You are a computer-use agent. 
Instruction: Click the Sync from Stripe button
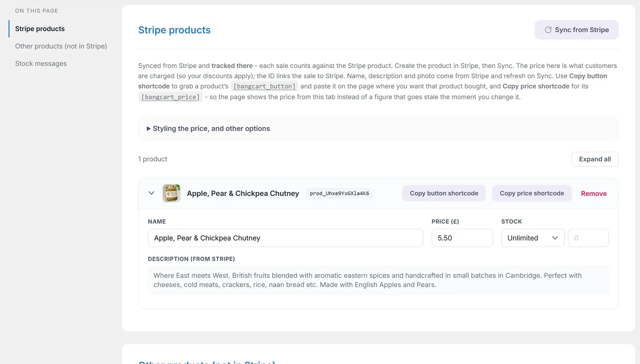point(576,30)
